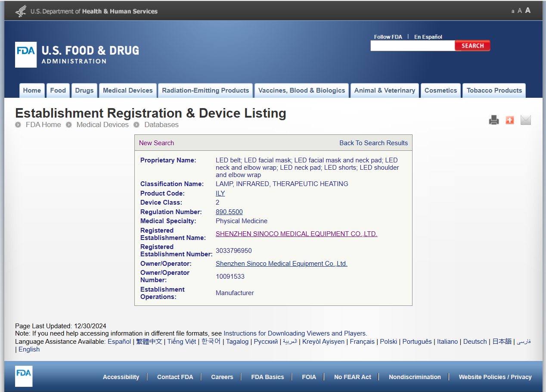Go to Databases breadcrumb link

point(161,125)
